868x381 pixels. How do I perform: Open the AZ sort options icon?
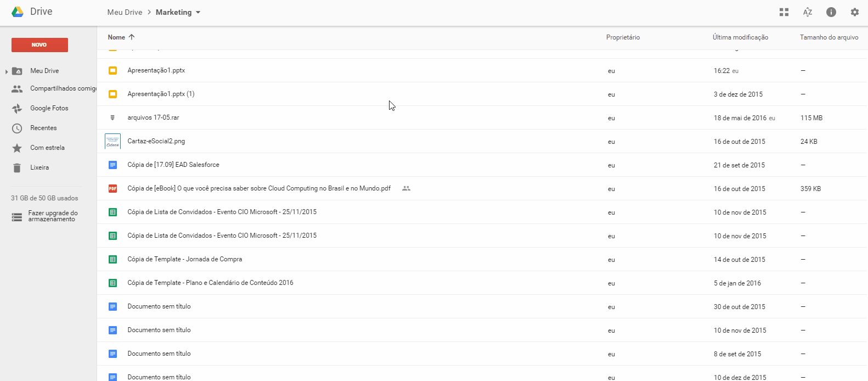point(808,12)
